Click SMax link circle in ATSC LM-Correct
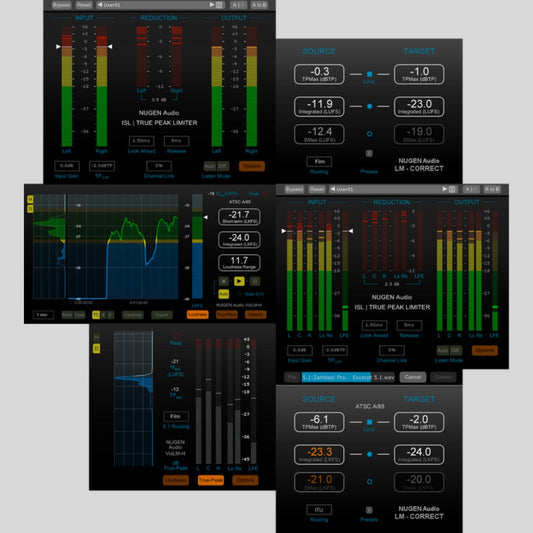 click(x=369, y=482)
